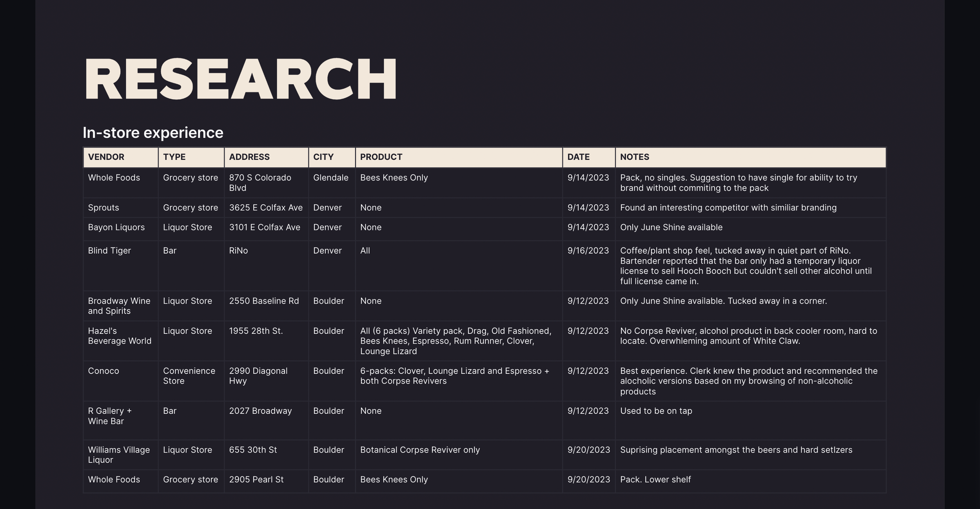The width and height of the screenshot is (980, 509).
Task: Click the Bar type cell for Blind Tiger
Action: point(191,266)
